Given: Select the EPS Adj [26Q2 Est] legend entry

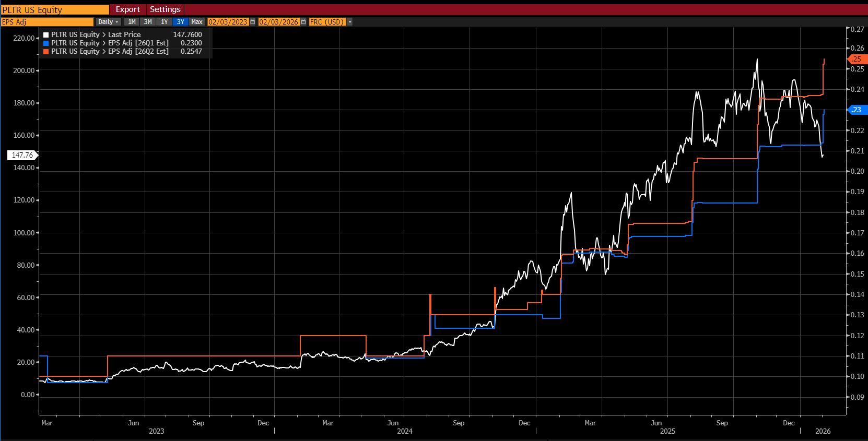Looking at the screenshot, I should click(110, 52).
